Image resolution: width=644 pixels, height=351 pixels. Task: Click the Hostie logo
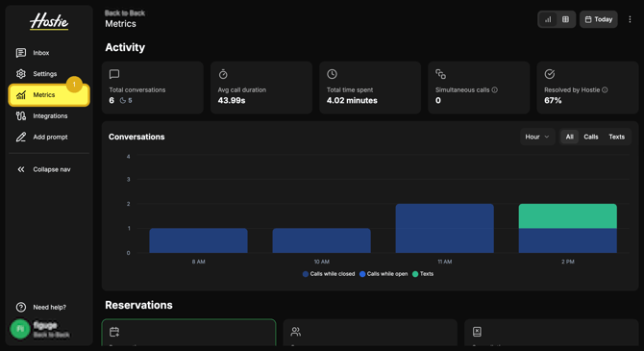49,21
